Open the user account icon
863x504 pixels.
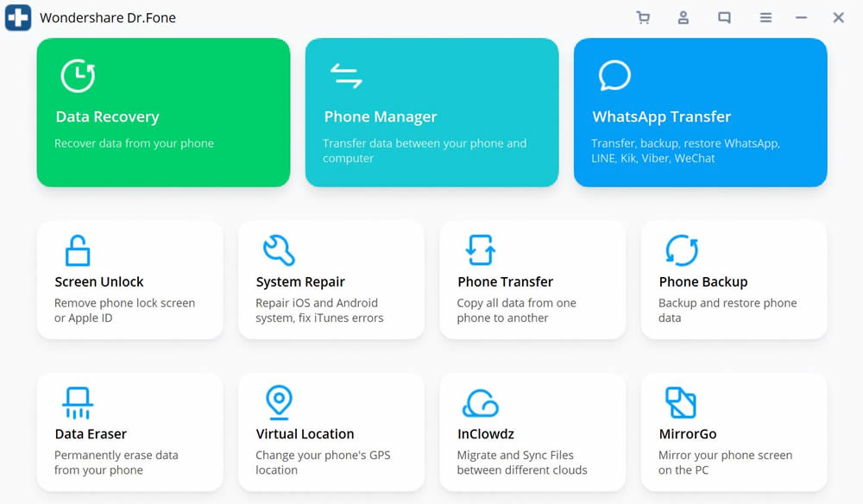coord(683,17)
